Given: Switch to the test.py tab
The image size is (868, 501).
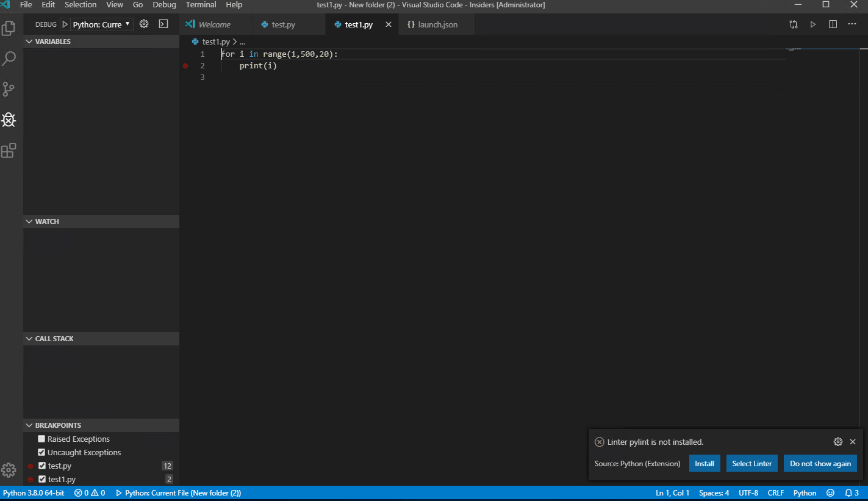Looking at the screenshot, I should pyautogui.click(x=289, y=24).
